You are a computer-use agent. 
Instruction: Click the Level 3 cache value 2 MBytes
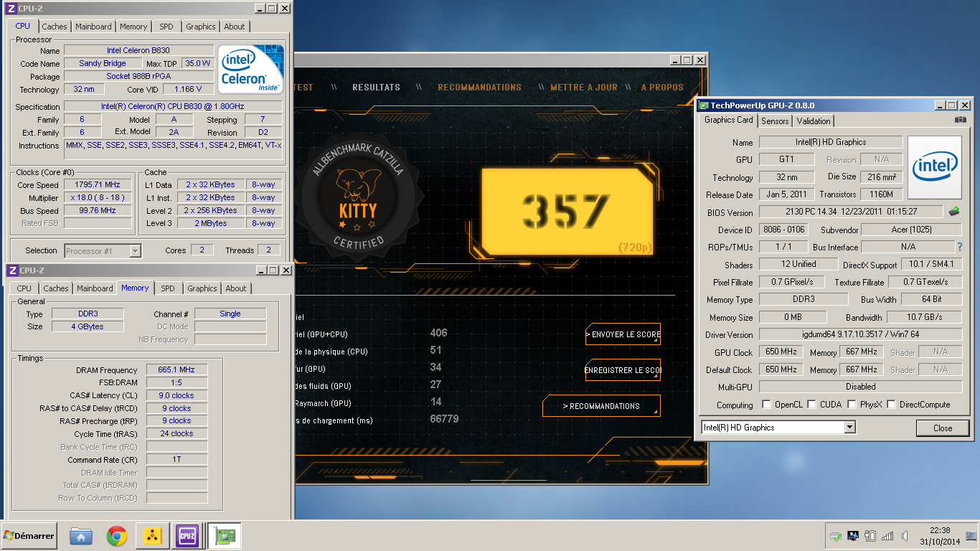(x=210, y=223)
